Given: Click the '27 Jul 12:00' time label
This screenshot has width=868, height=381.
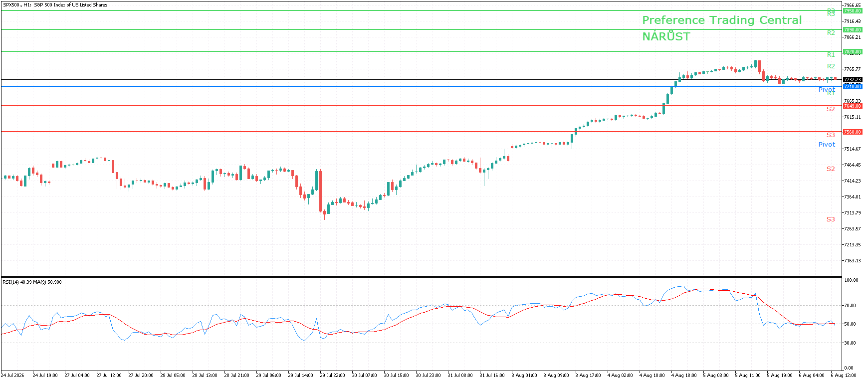Looking at the screenshot, I should (x=109, y=376).
